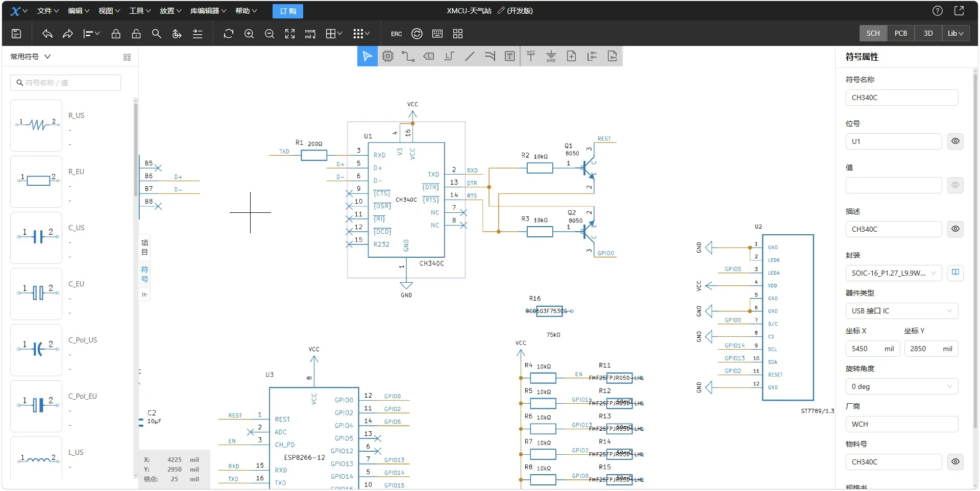Screen dimensions: 980x491
Task: Click the symbol search input field
Action: tap(65, 83)
